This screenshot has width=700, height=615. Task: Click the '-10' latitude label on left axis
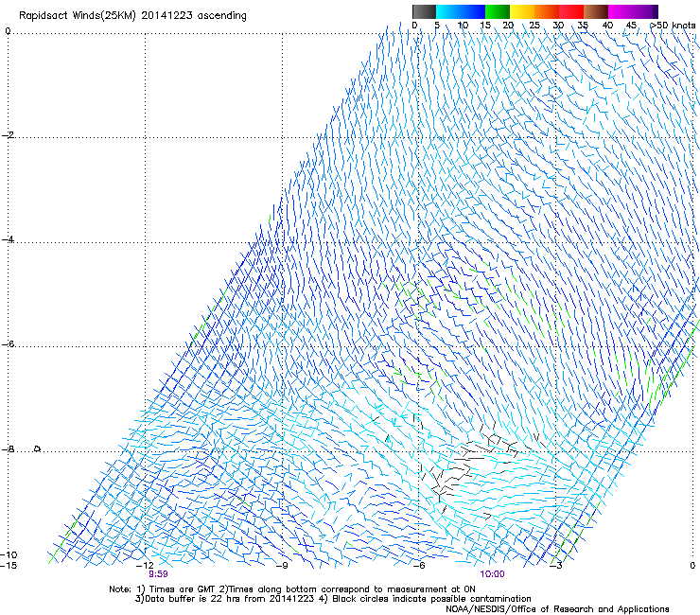[x=9, y=554]
